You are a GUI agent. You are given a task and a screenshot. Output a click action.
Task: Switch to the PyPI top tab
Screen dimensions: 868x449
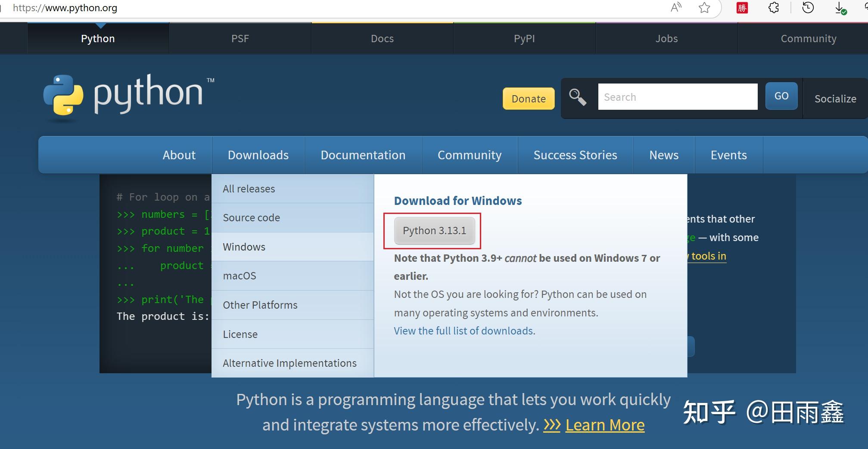pos(524,38)
